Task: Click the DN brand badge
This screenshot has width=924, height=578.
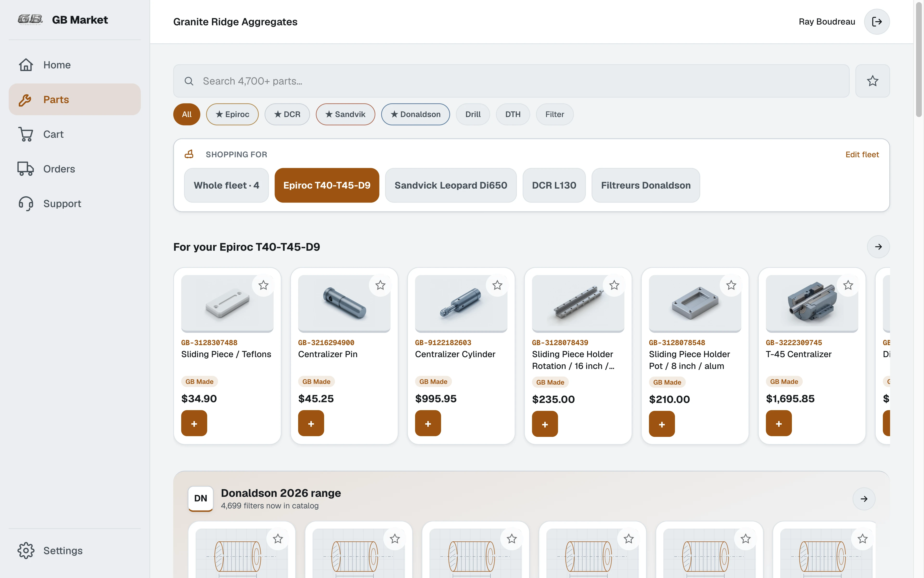Action: pos(200,499)
